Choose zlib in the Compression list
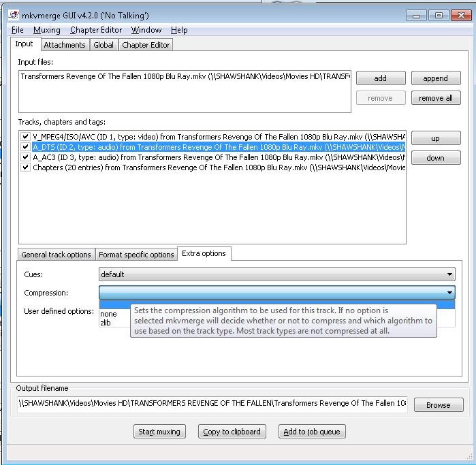The width and height of the screenshot is (476, 465). [x=106, y=323]
